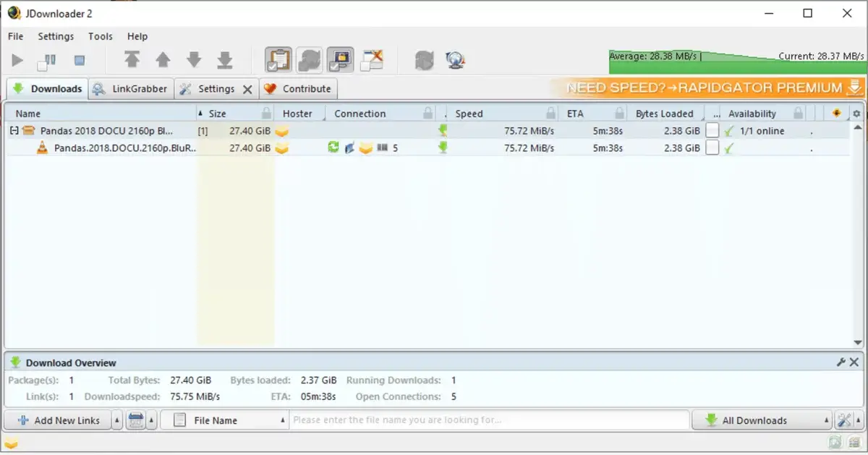Start all downloads with the Play button
Screen dimensions: 868x455
18,61
